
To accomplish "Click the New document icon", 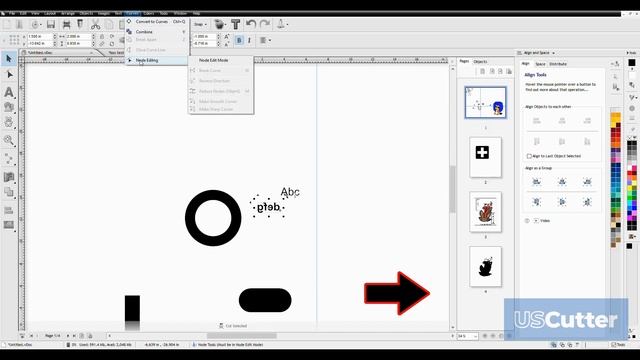I will coord(7,24).
